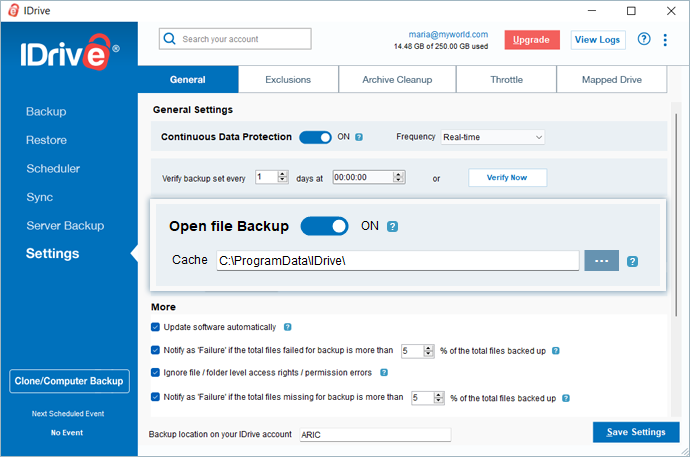
Task: Increase failed files percentage stepper
Action: click(x=429, y=347)
